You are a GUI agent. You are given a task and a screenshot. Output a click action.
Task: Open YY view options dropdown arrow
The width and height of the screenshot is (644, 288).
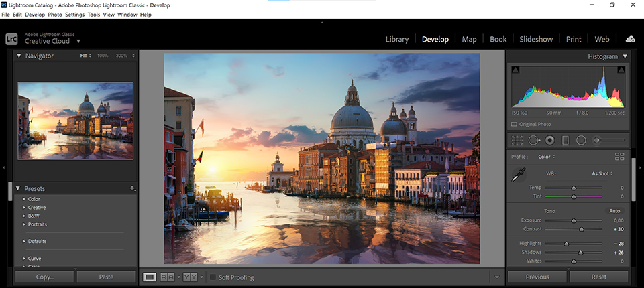click(x=201, y=278)
